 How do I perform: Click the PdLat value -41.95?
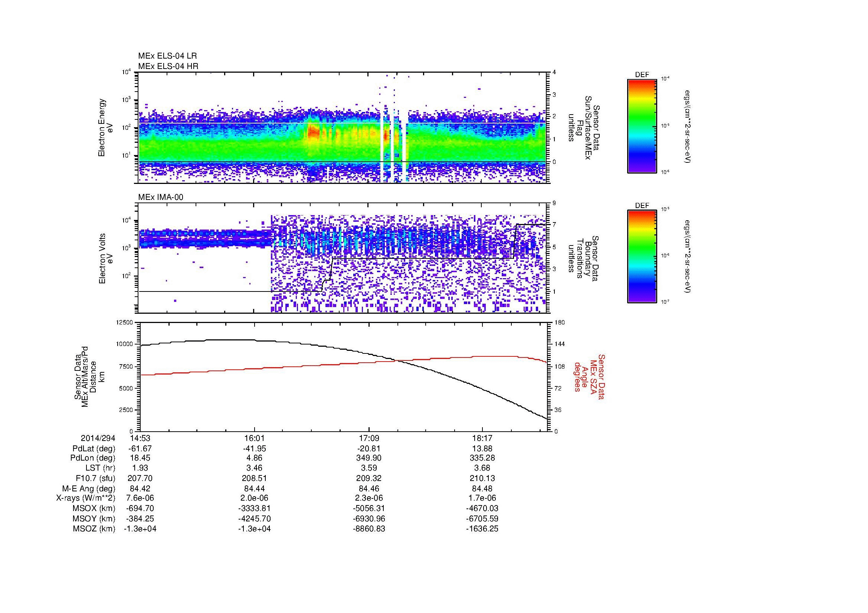point(255,449)
